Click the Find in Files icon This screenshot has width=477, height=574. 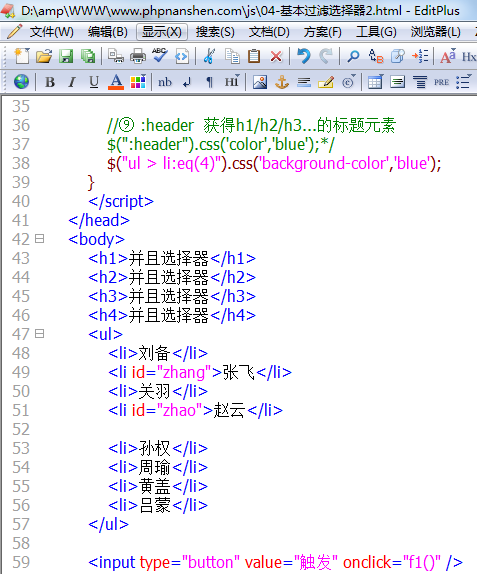point(398,56)
